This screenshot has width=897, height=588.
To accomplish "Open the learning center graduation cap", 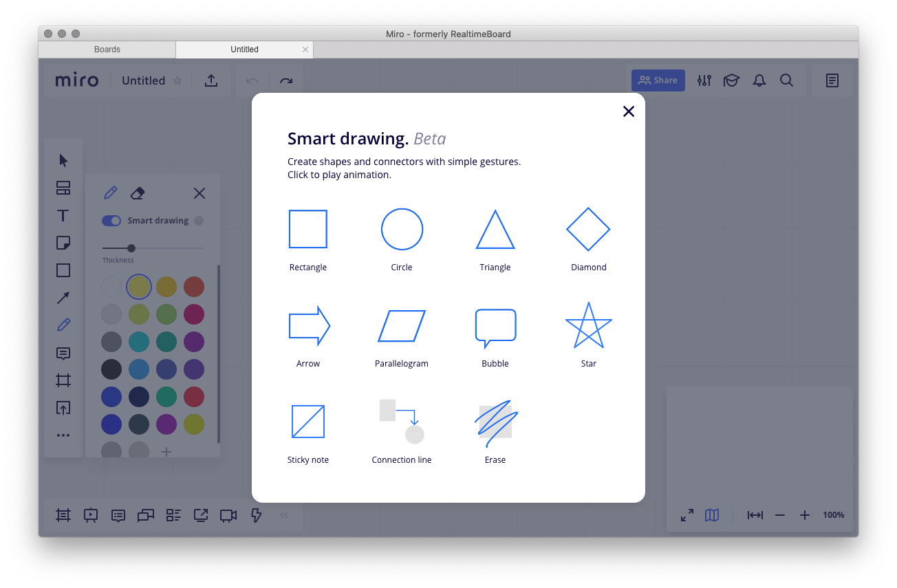I will tap(731, 80).
